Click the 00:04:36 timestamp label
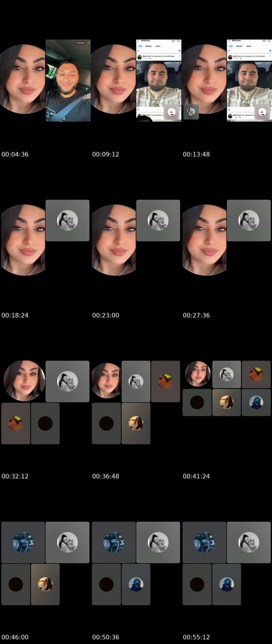Screen dimensions: 272x644 pyautogui.click(x=15, y=154)
